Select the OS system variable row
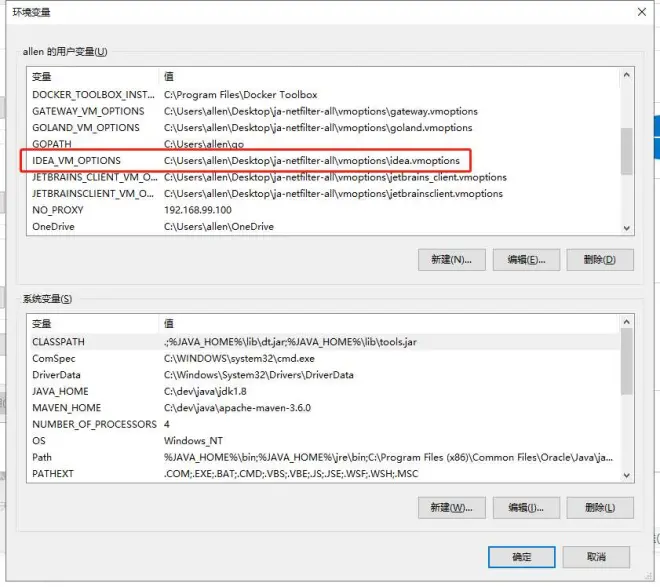The height and width of the screenshot is (587, 660). [324, 441]
